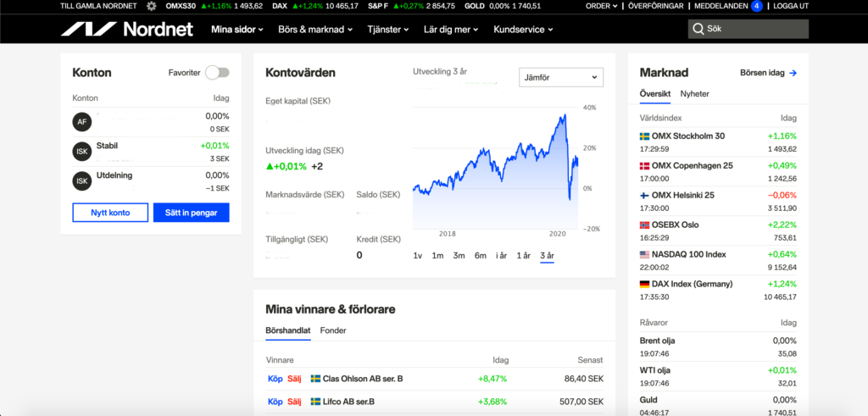Select the Börshandlat tab
868x416 pixels.
[x=288, y=330]
